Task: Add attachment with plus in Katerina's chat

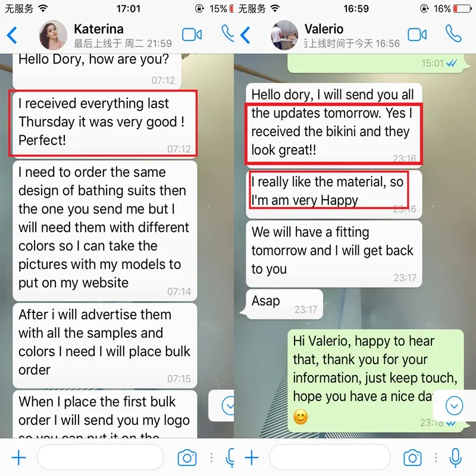Action: [18, 458]
